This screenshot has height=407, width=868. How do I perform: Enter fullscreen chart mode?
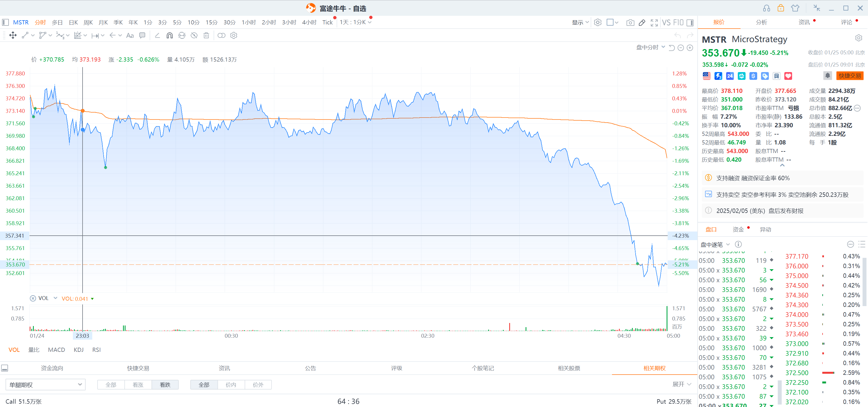point(654,22)
